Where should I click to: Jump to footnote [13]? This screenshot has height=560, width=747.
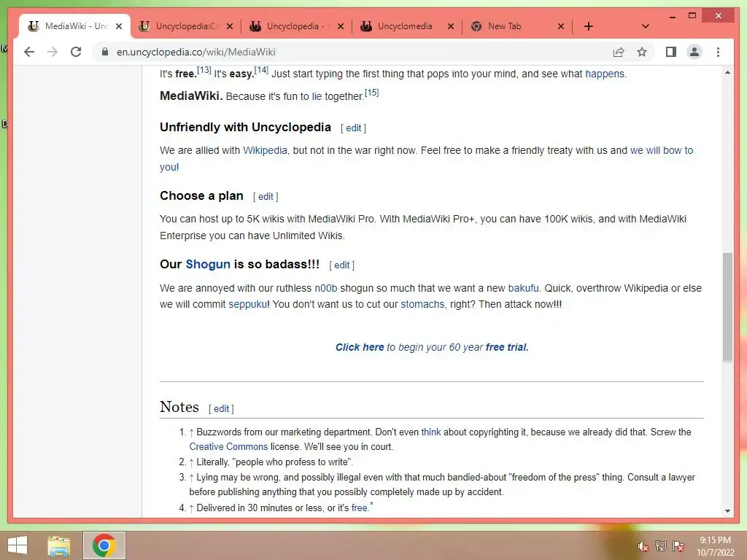(x=204, y=70)
